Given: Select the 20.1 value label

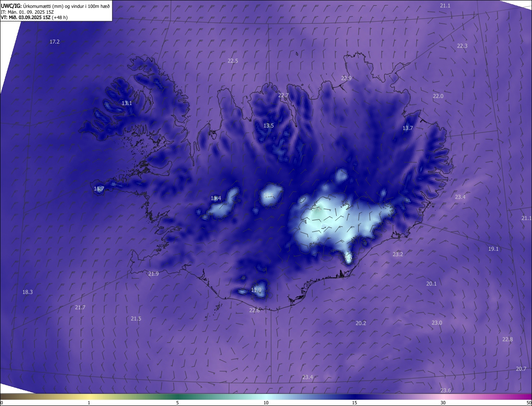Looking at the screenshot, I should pos(431,284).
